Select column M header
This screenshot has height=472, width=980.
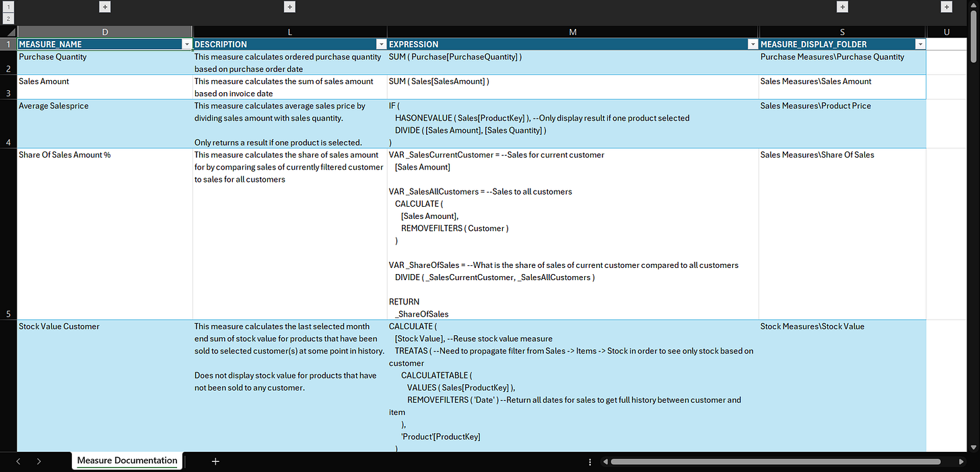tap(573, 32)
